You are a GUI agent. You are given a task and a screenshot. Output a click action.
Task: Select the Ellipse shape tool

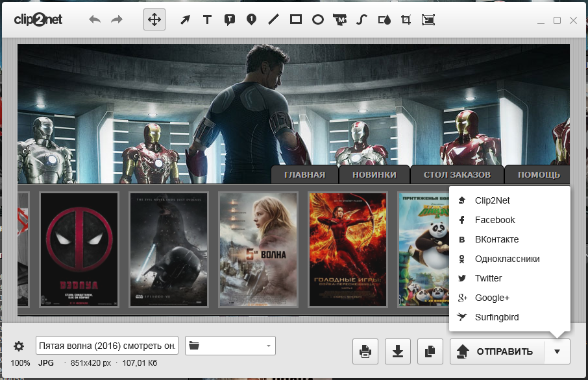click(x=318, y=19)
